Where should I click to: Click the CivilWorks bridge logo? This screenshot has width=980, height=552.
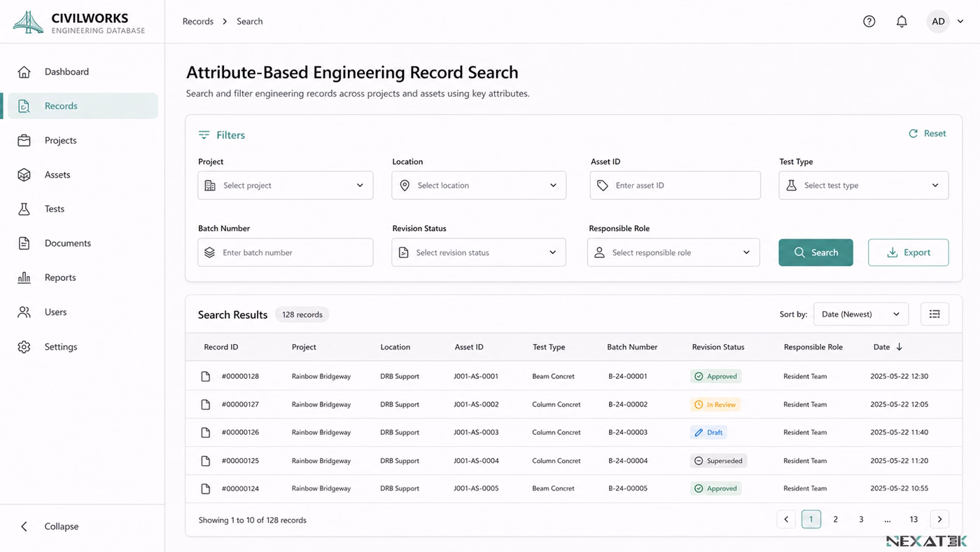[x=28, y=22]
